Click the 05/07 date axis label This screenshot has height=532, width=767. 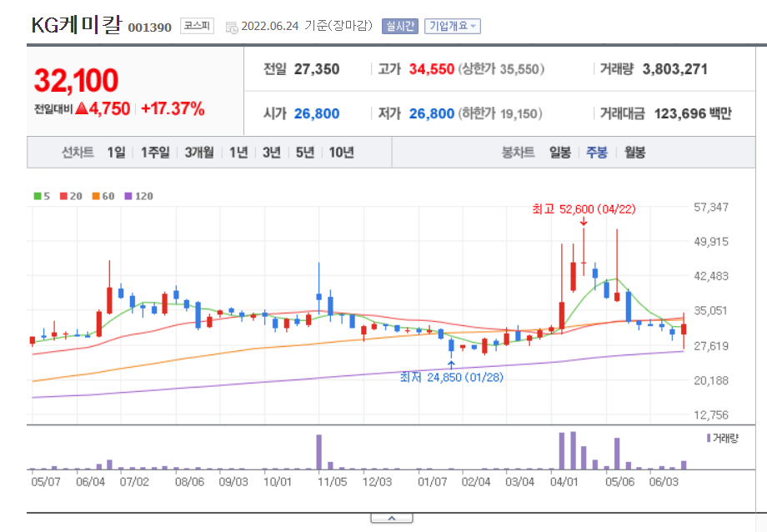46,482
